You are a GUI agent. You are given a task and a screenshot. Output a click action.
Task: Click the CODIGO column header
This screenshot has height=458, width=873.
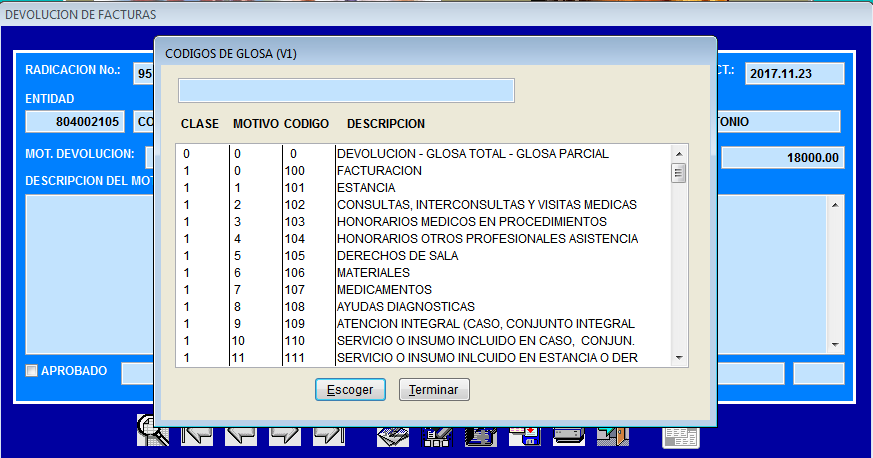[306, 124]
